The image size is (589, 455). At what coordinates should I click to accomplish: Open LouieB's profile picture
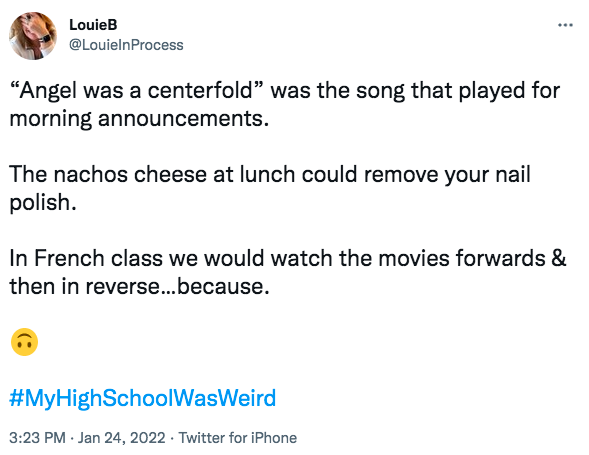pos(33,36)
